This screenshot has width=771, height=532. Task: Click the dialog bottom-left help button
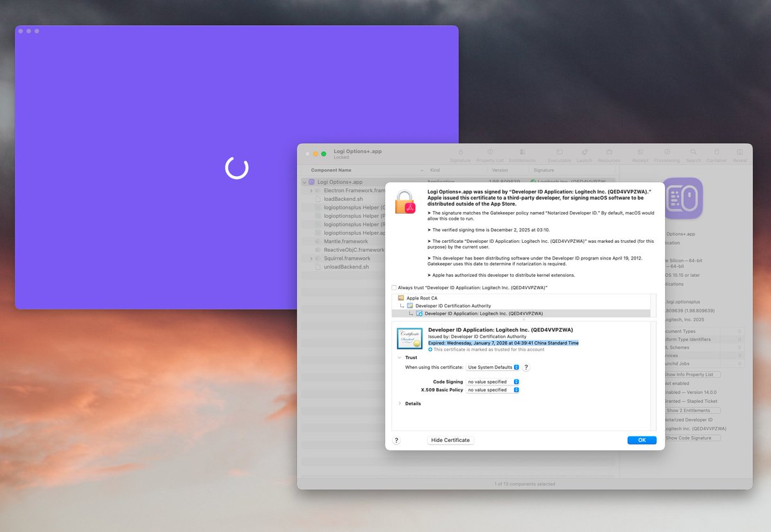pyautogui.click(x=396, y=440)
